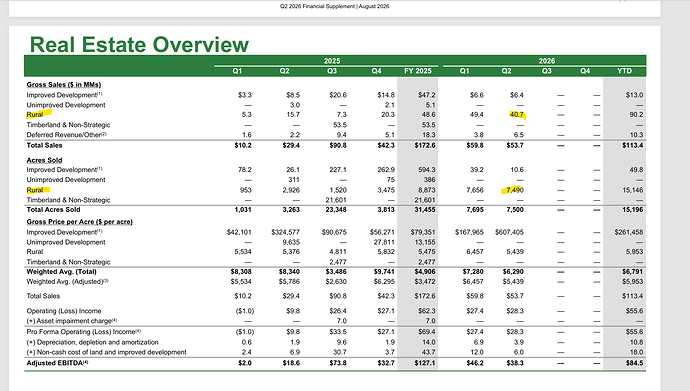
Task: Click the 49.4 Rural gross sales value
Action: [477, 114]
